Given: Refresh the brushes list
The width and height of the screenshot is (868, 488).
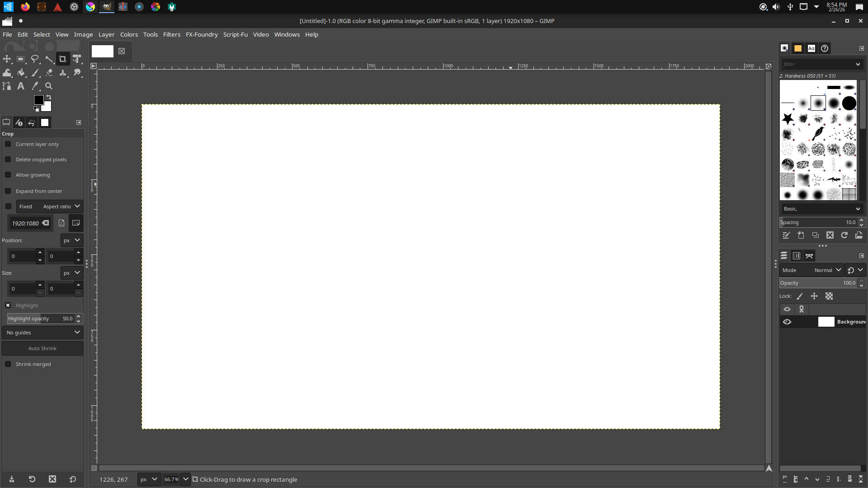Looking at the screenshot, I should point(844,235).
